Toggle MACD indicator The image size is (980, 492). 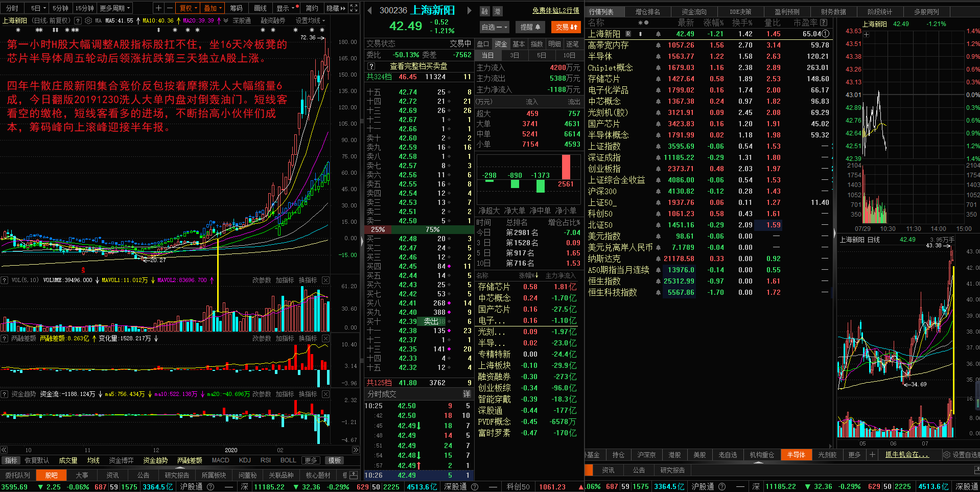[x=221, y=460]
